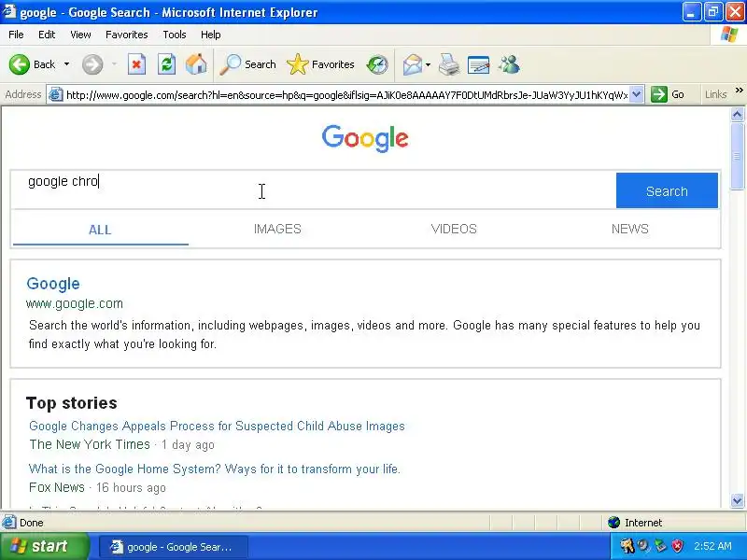This screenshot has height=560, width=747.
Task: Open 'Google Changes Appeals Process' story link
Action: coord(217,426)
